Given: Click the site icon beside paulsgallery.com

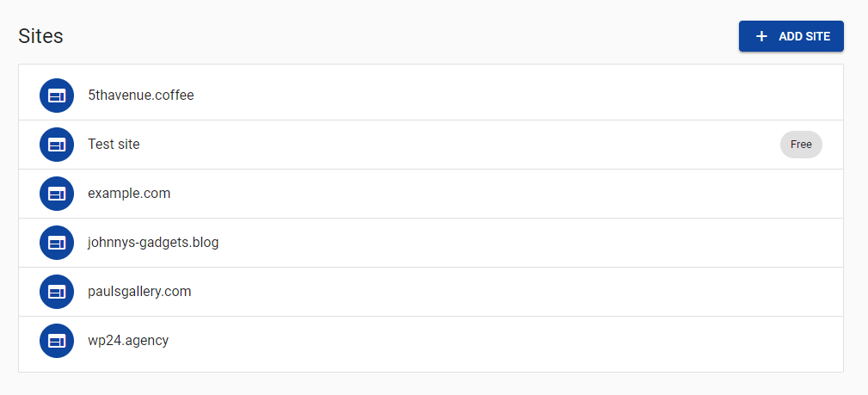Looking at the screenshot, I should point(57,292).
